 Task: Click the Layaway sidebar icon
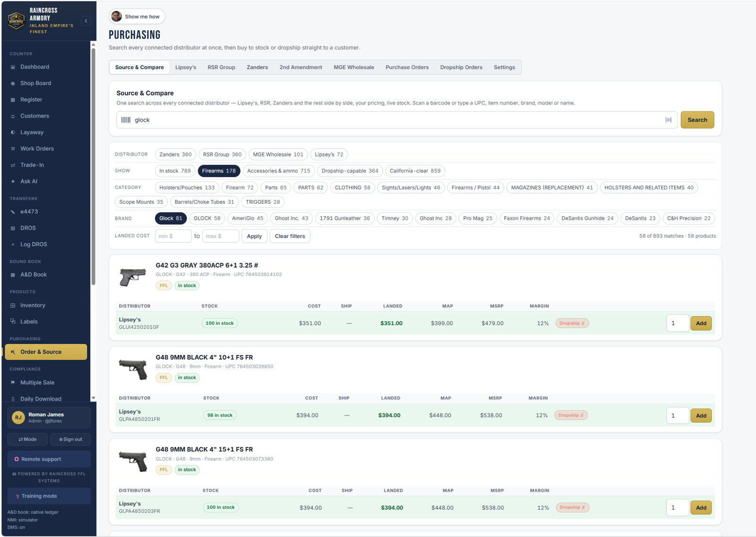(13, 132)
